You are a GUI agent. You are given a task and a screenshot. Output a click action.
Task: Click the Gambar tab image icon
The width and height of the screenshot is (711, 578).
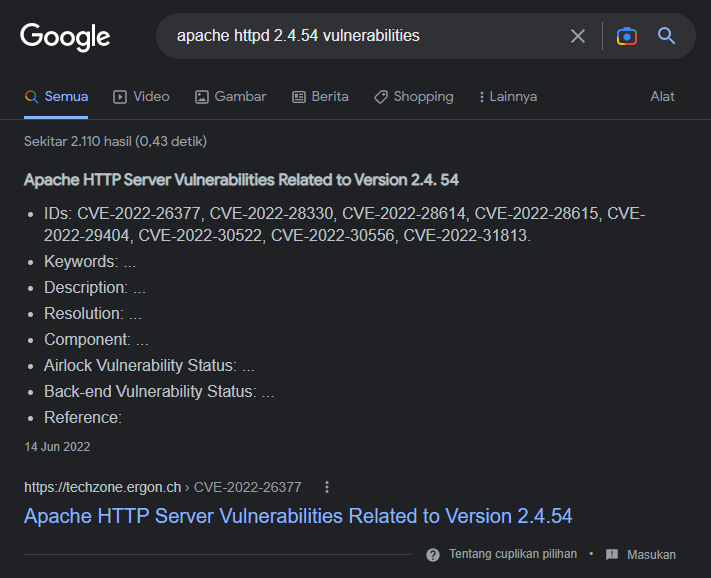pos(202,97)
